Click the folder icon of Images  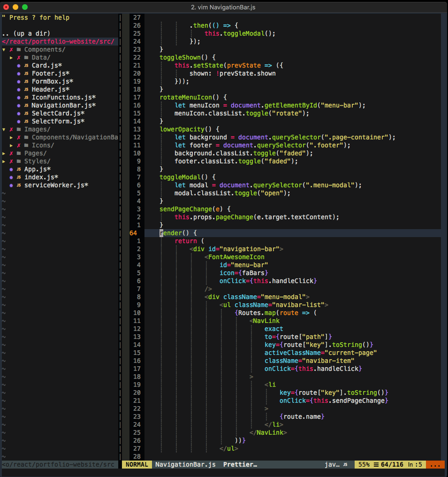click(19, 129)
